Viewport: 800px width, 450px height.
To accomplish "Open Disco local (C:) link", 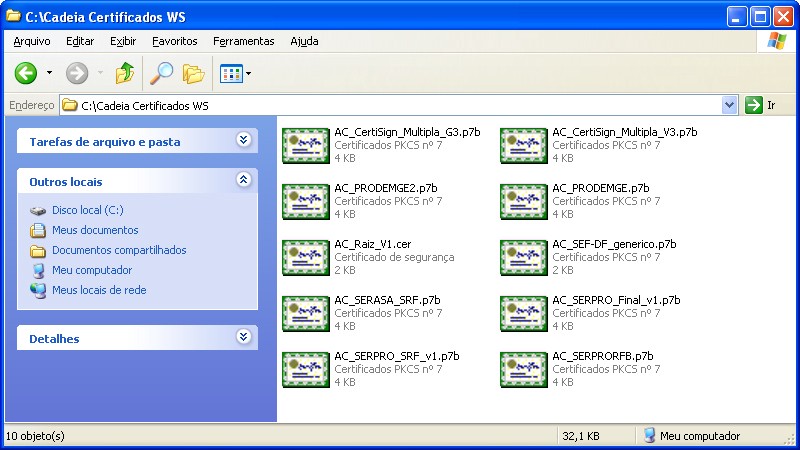I will (88, 210).
